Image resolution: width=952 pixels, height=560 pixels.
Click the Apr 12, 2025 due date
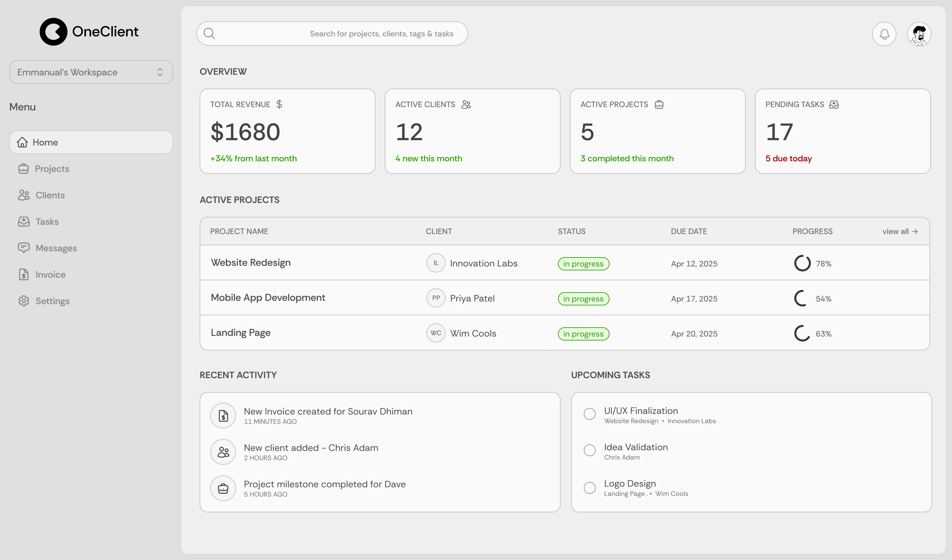(694, 264)
